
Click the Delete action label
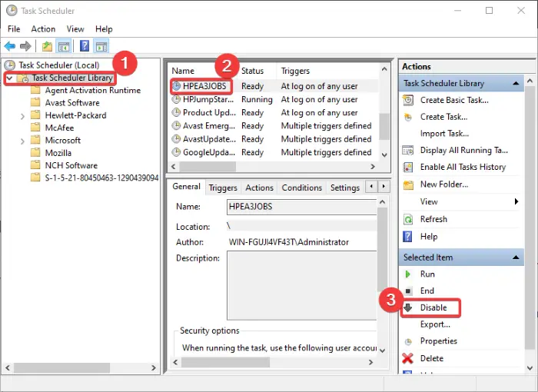tap(432, 358)
